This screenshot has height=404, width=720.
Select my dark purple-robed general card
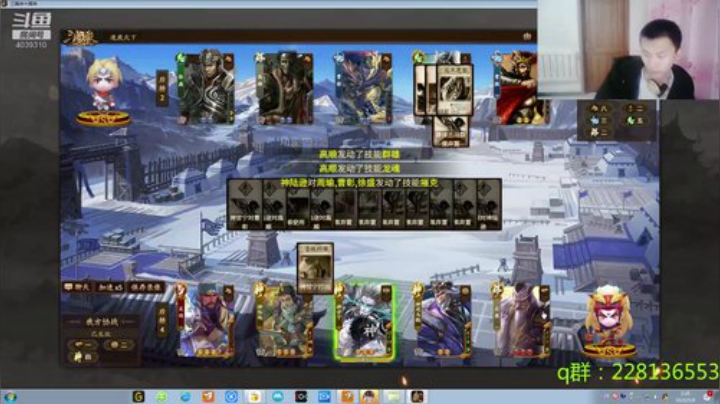tap(442, 320)
